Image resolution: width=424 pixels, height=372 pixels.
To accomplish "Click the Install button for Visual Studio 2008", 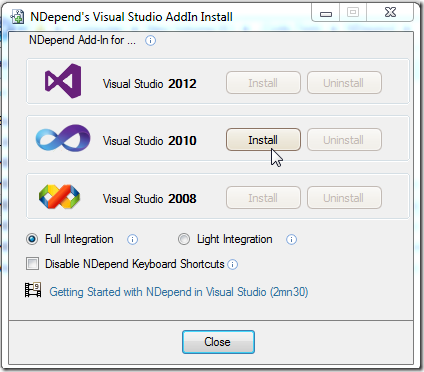I will click(263, 198).
